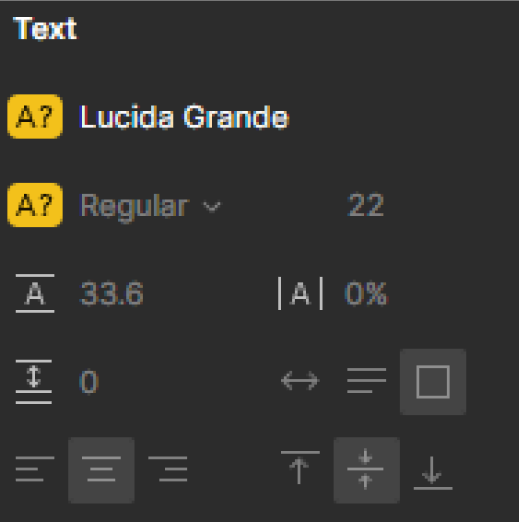
Task: Click the letter spacing icon
Action: (x=300, y=293)
